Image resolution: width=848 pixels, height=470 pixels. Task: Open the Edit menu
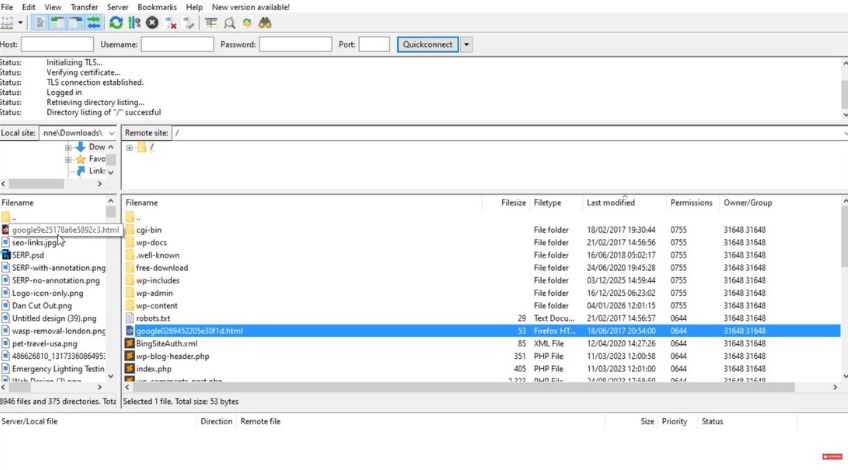click(29, 7)
